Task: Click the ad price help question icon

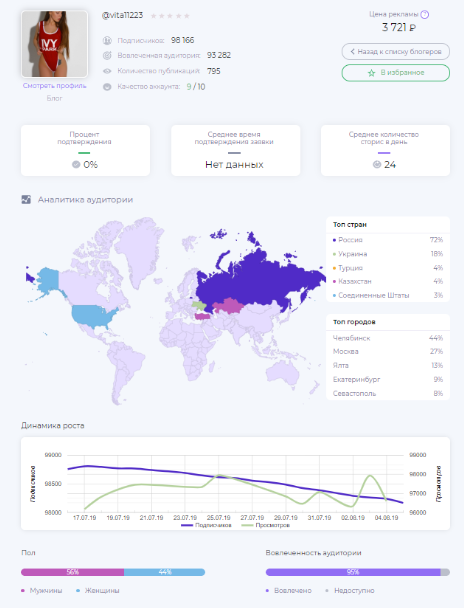Action: click(425, 15)
